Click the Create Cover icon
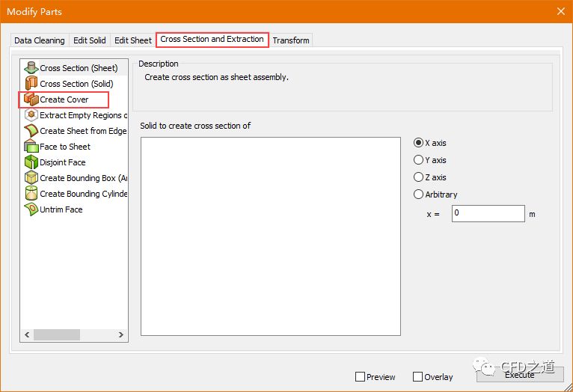 point(31,99)
